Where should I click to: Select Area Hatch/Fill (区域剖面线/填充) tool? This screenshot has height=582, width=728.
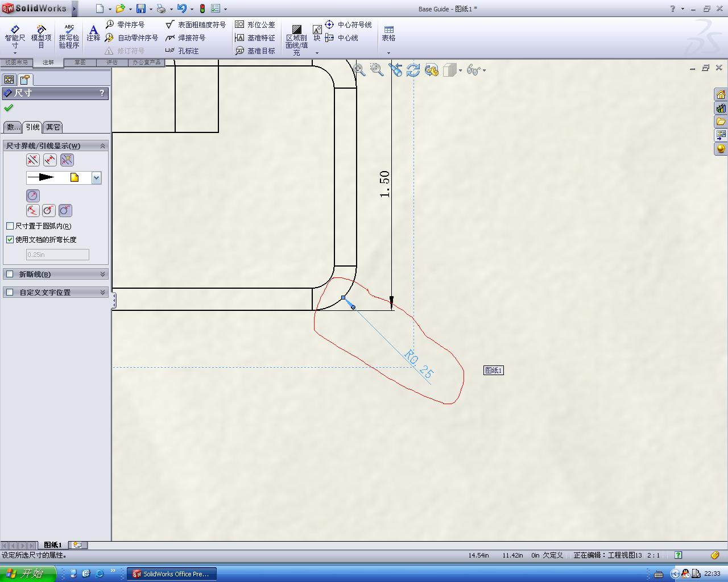[296, 40]
